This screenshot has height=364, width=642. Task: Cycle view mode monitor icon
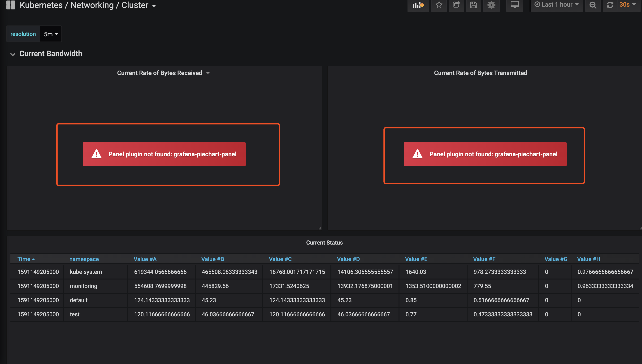515,5
